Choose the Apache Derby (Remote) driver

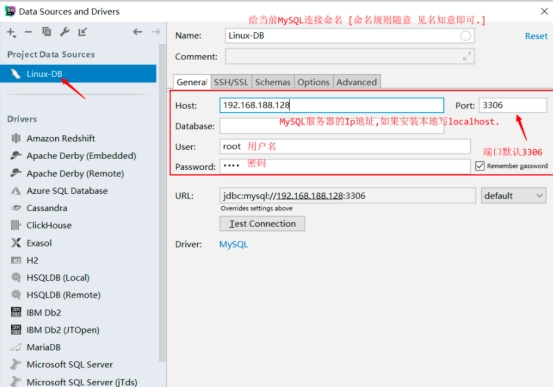tap(75, 173)
